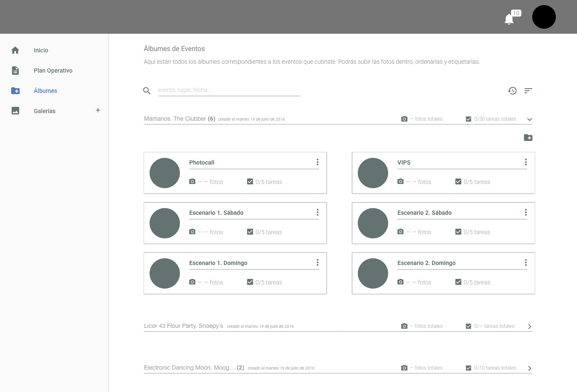Screen dimensions: 577x392
Task: Click the Plan Operativo document icon
Action: (x=15, y=70)
